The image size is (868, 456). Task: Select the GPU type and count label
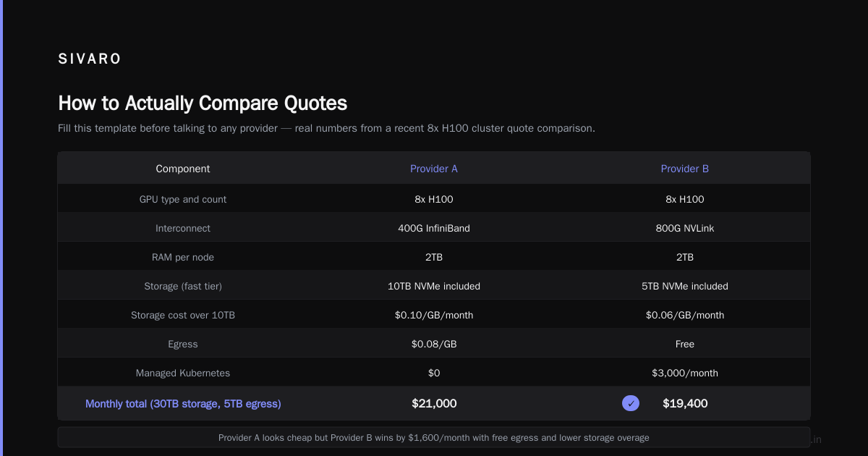(183, 199)
